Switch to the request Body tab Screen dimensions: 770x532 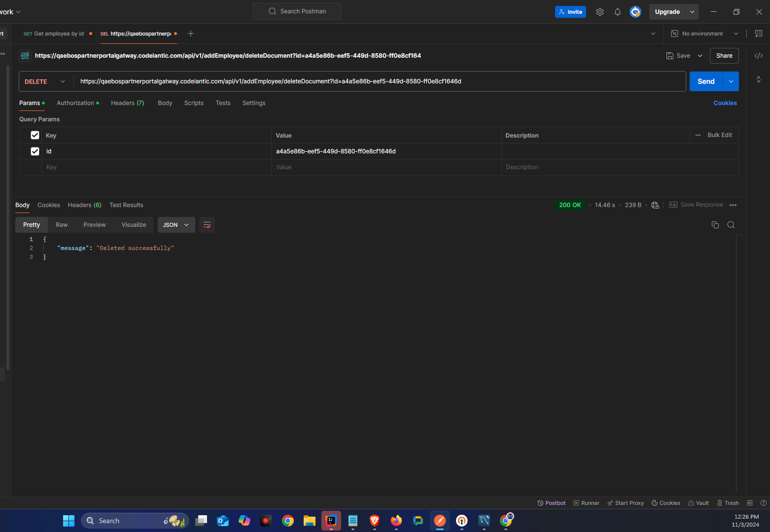[165, 103]
